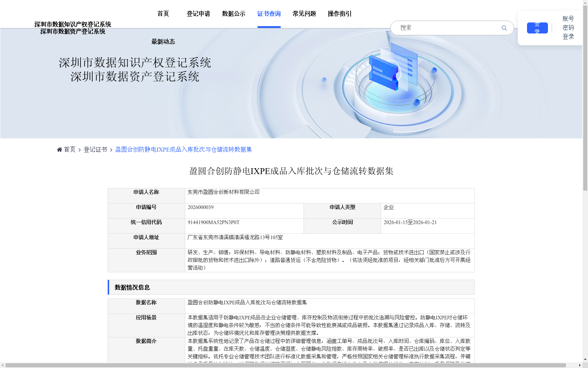Click the 申请人名称 label cell
This screenshot has height=368, width=588.
tap(146, 196)
